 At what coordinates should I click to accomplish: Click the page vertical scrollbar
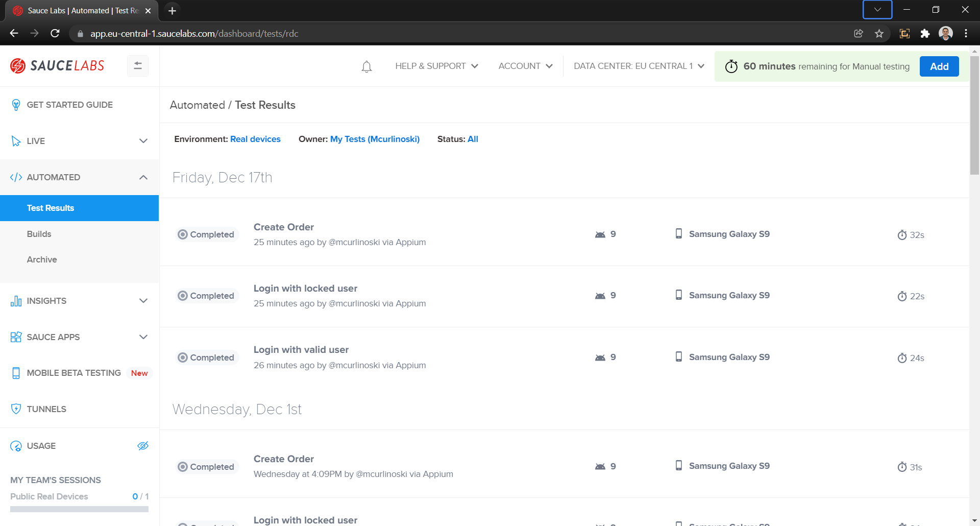[974, 115]
